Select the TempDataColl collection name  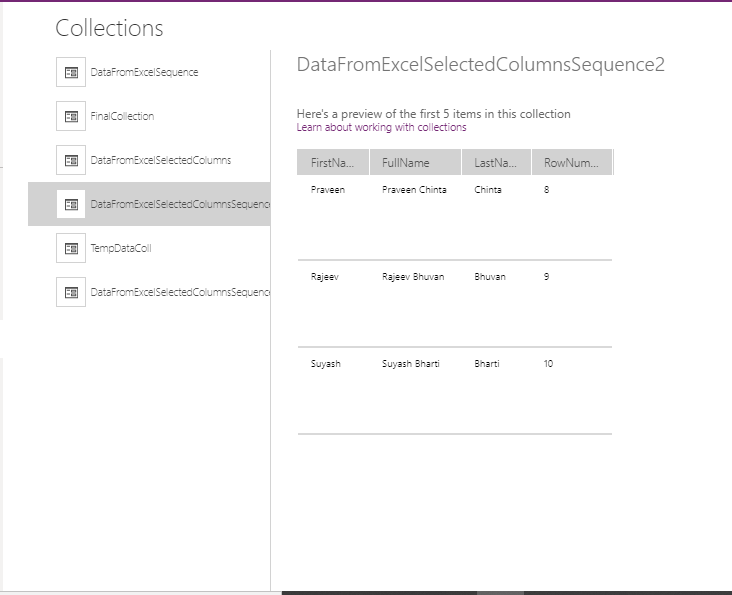coord(121,248)
